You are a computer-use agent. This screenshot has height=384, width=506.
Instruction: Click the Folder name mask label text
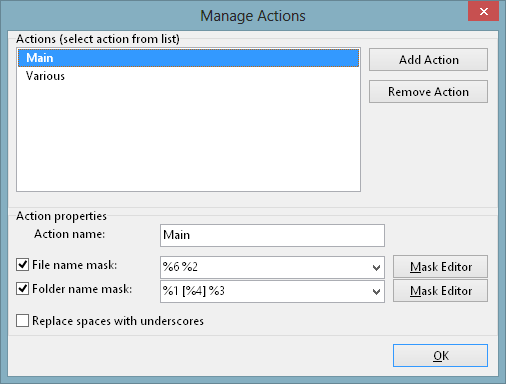tap(82, 289)
